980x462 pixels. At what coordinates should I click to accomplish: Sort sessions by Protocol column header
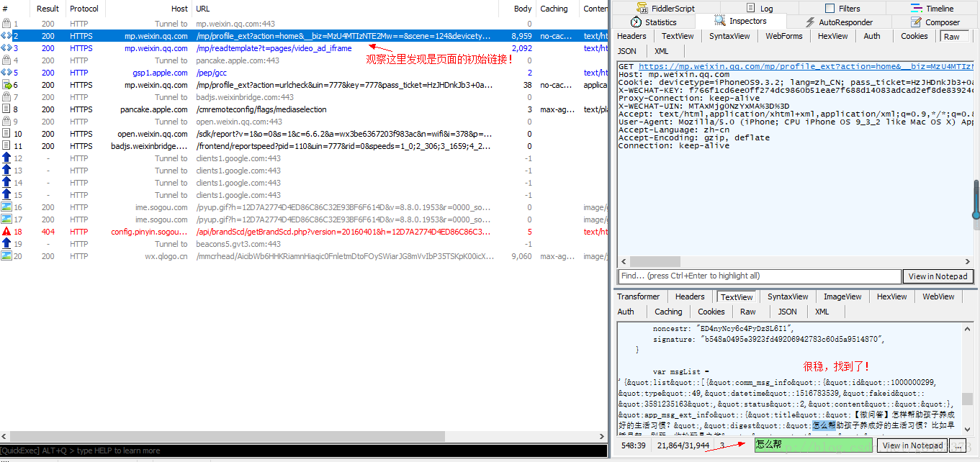[x=84, y=9]
